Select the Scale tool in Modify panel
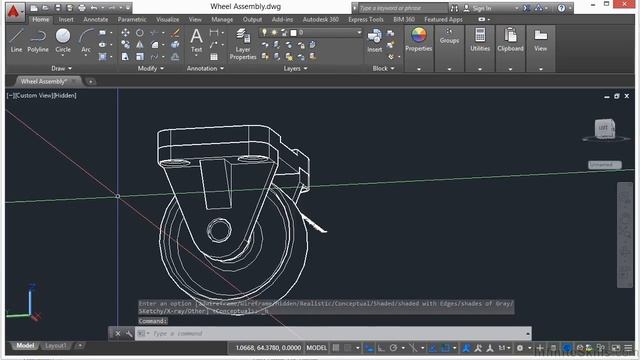The height and width of the screenshot is (360, 640). click(x=140, y=56)
